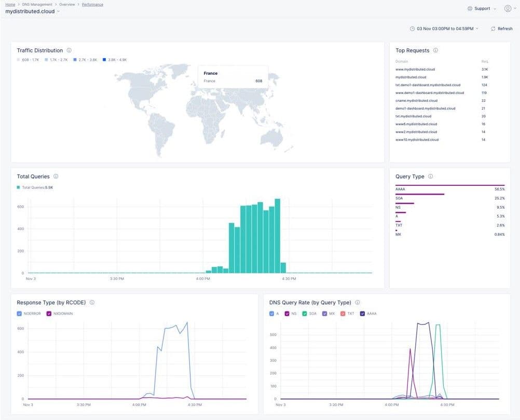
Task: Disable the TXT query type checkbox
Action: click(x=342, y=313)
